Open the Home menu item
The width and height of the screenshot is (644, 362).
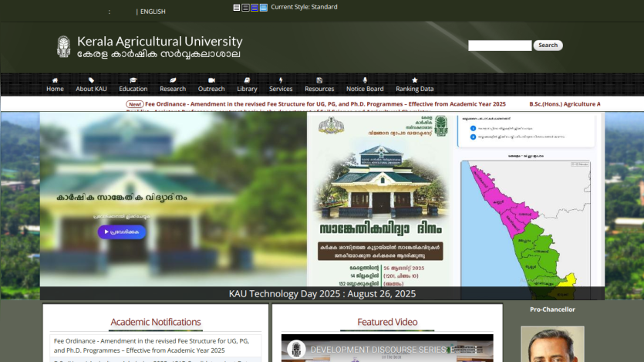click(55, 89)
